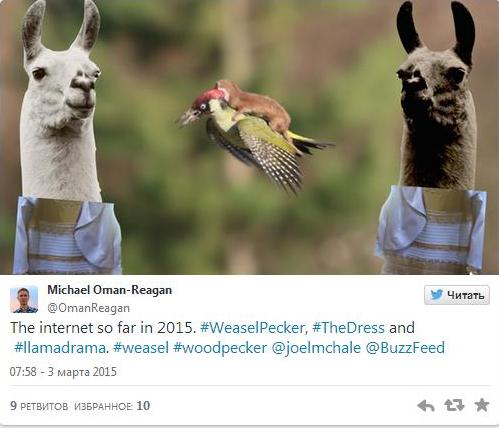View the 9 ретвитов count
The width and height of the screenshot is (499, 428).
click(39, 406)
